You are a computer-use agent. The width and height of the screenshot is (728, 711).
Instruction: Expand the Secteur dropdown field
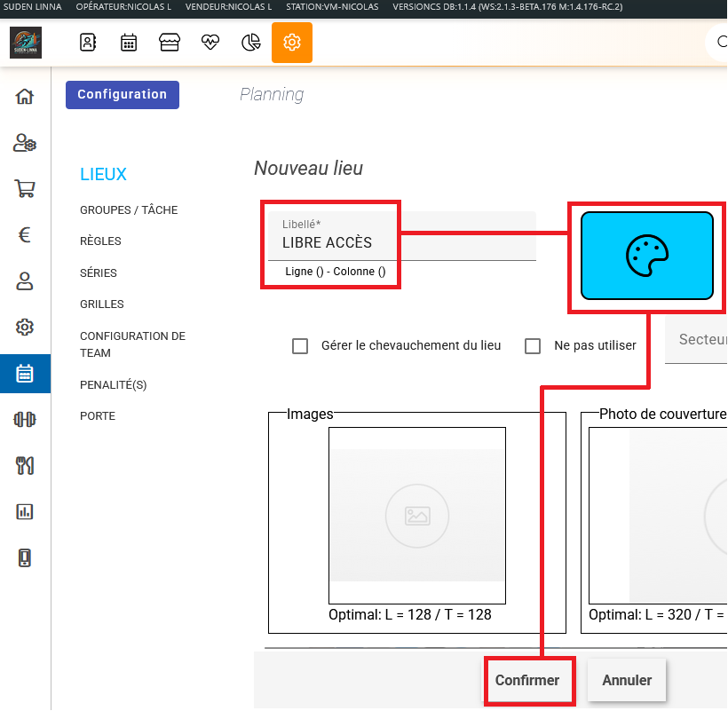[697, 340]
